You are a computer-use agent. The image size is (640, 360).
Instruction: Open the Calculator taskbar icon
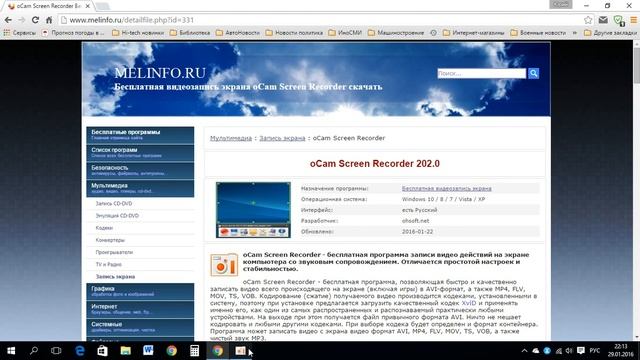coord(194,351)
